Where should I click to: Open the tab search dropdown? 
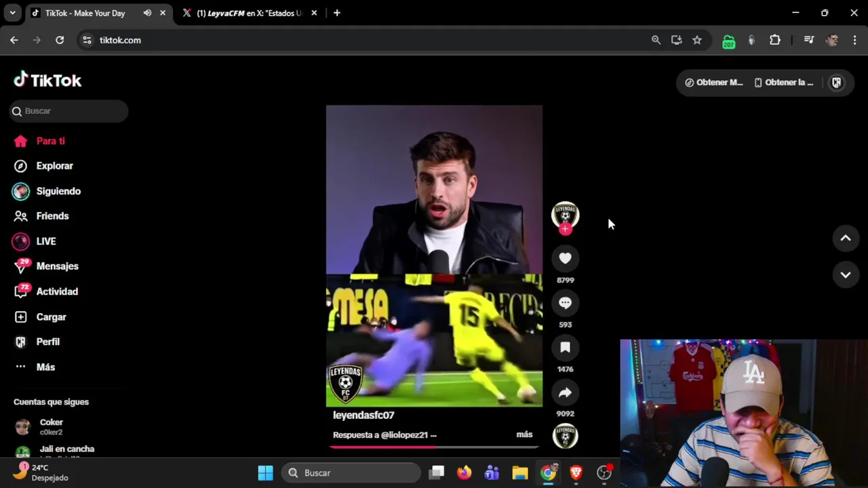click(x=12, y=13)
